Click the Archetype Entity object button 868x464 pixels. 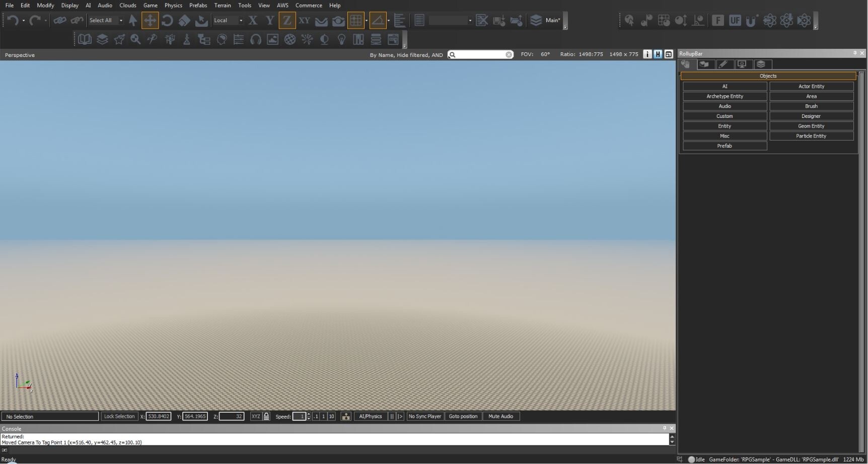coord(725,96)
